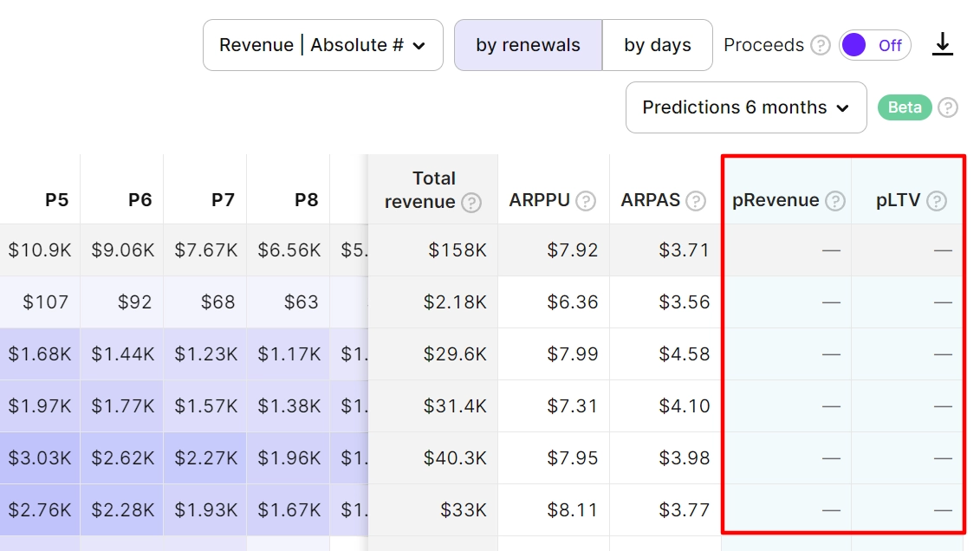Click chevron arrow in Predictions dropdown
Screen dimensions: 980x551
coord(842,108)
